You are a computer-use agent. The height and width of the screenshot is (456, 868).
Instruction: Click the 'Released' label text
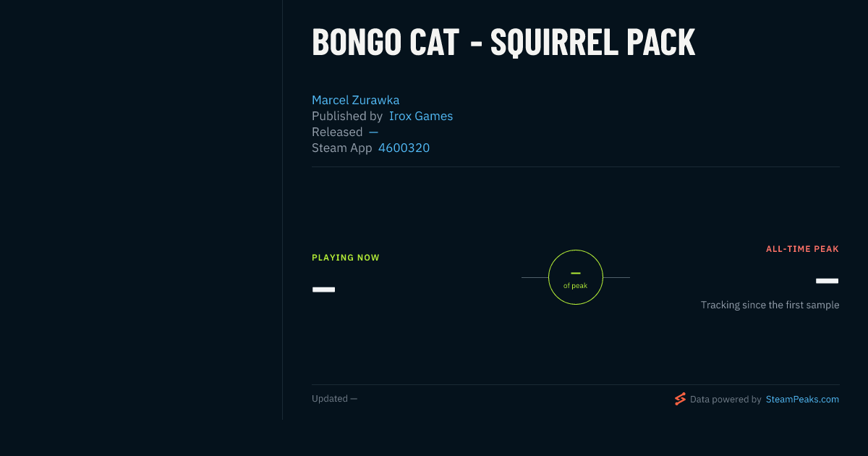337,132
